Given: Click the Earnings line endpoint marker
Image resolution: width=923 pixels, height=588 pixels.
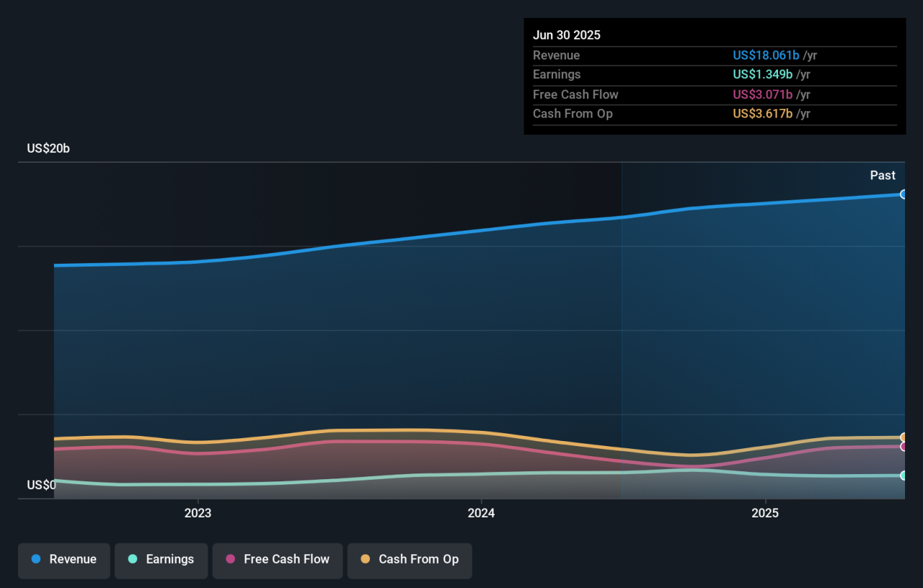Looking at the screenshot, I should pos(904,476).
